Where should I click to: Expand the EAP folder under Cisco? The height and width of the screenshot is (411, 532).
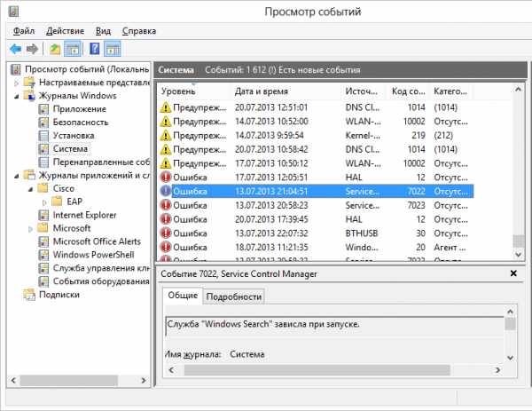(x=45, y=202)
